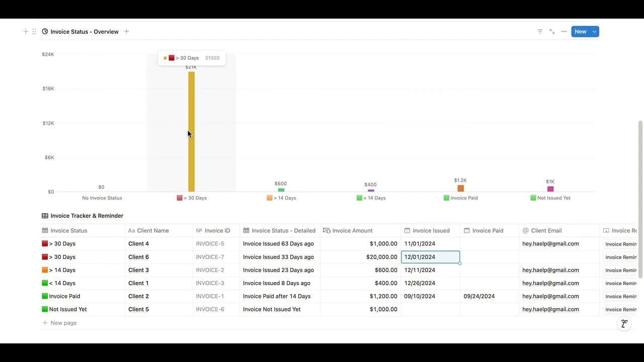Click the Not Issued Yet axis label

point(550,198)
